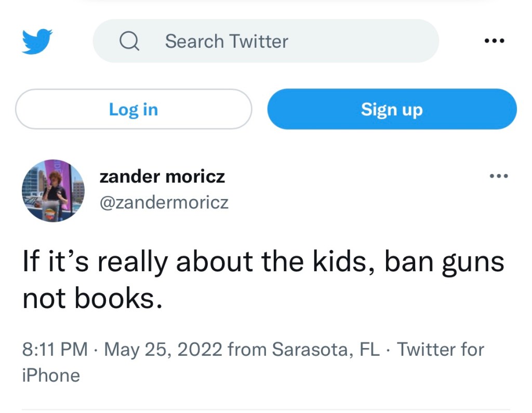Click the Twitter bird logo
This screenshot has height=413, width=532.
point(37,42)
